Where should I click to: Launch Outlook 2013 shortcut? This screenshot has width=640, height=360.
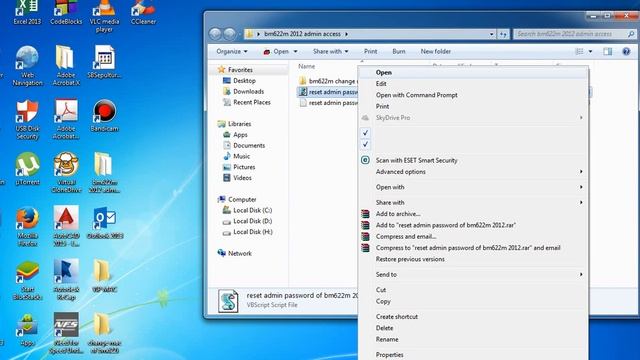tap(105, 223)
